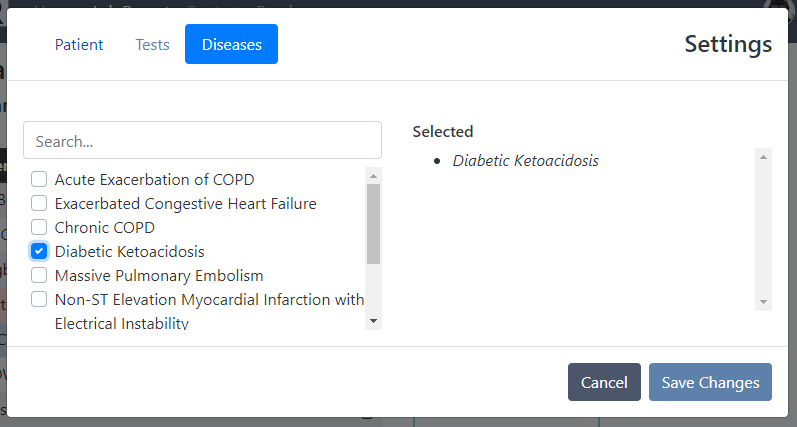Click disease list scroll down arrow
The image size is (797, 427).
point(374,321)
